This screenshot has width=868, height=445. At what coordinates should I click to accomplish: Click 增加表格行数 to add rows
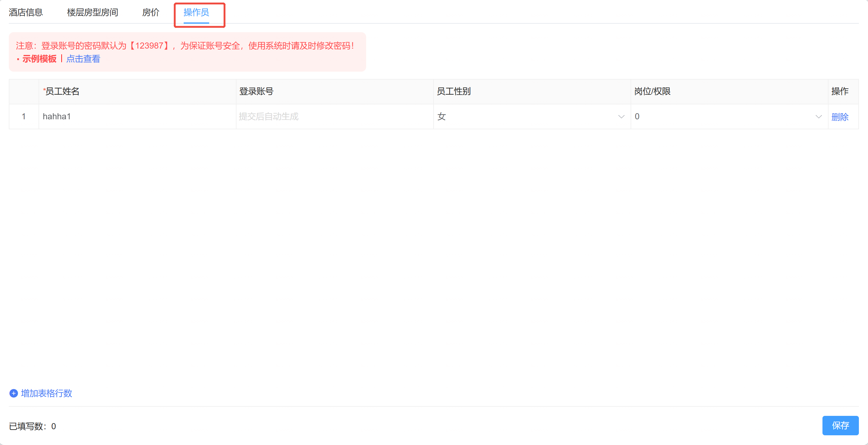pyautogui.click(x=46, y=393)
